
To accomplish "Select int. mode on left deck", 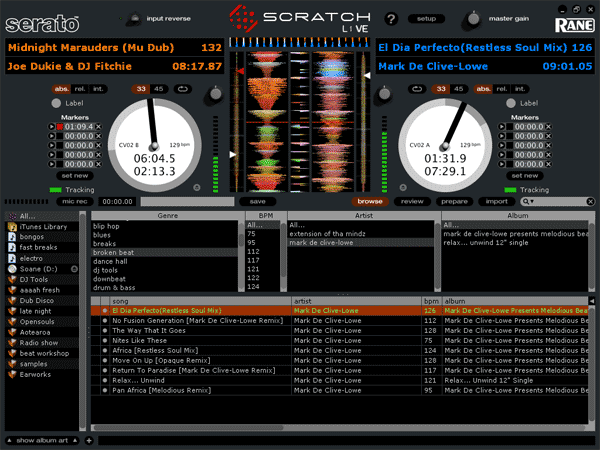I will click(98, 89).
